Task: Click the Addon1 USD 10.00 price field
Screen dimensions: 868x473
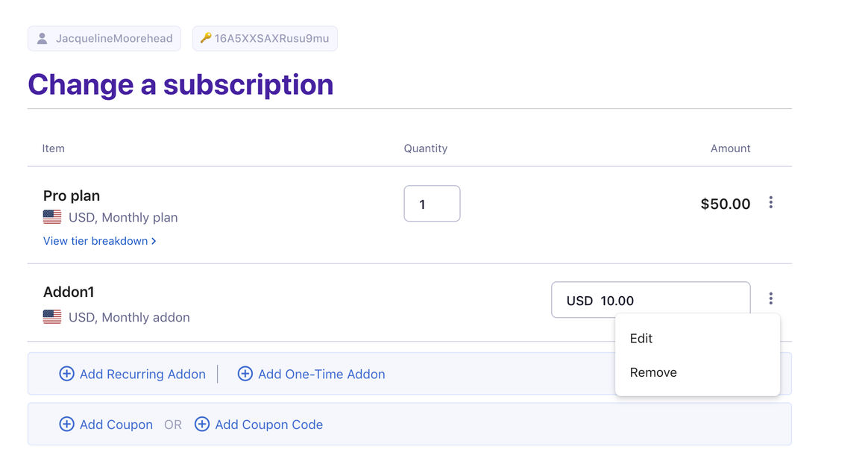Action: click(x=650, y=300)
